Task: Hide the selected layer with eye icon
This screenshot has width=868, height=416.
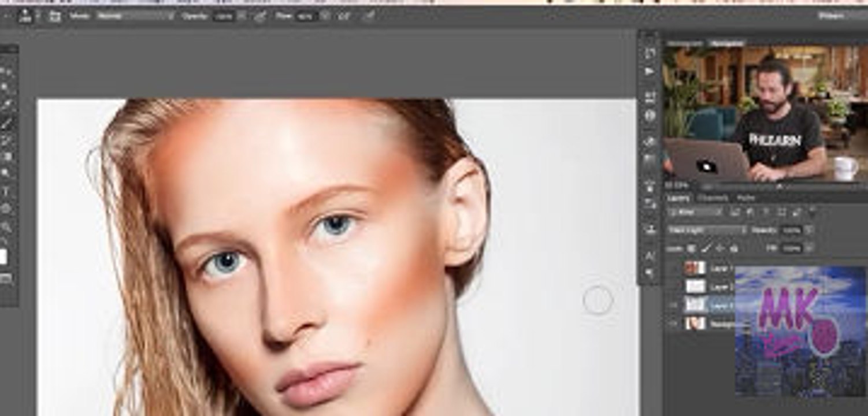Action: pyautogui.click(x=673, y=305)
